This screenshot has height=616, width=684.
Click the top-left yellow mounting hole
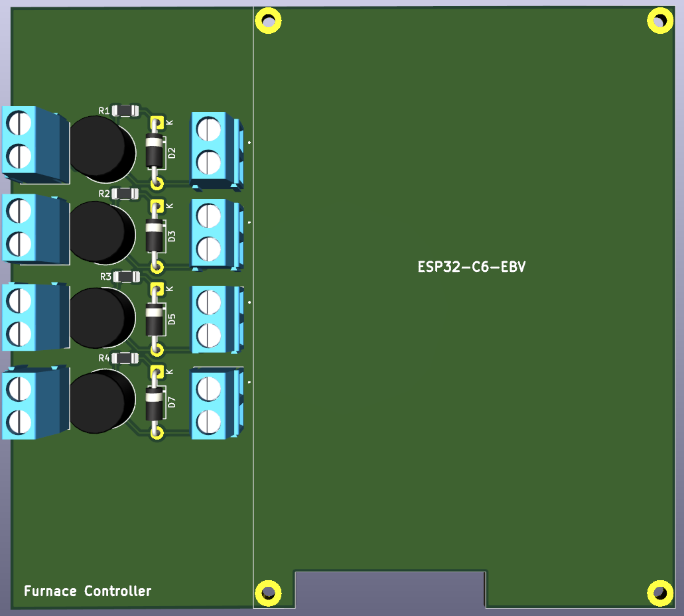click(x=269, y=21)
